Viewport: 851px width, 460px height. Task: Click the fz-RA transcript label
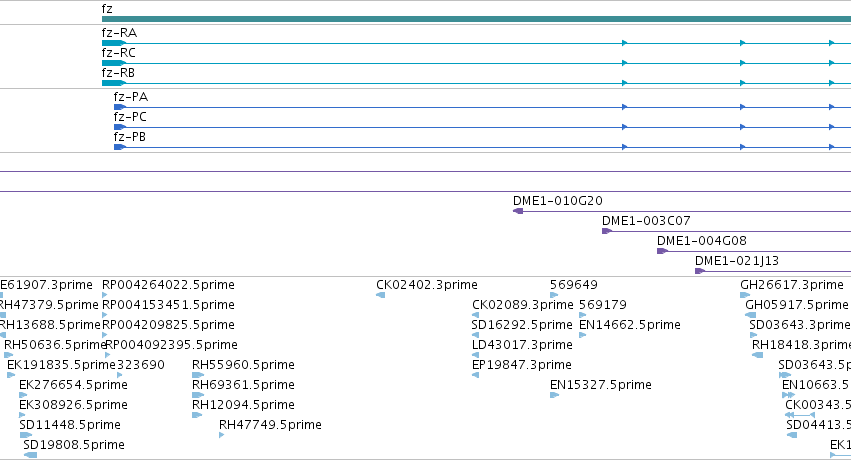(x=119, y=33)
